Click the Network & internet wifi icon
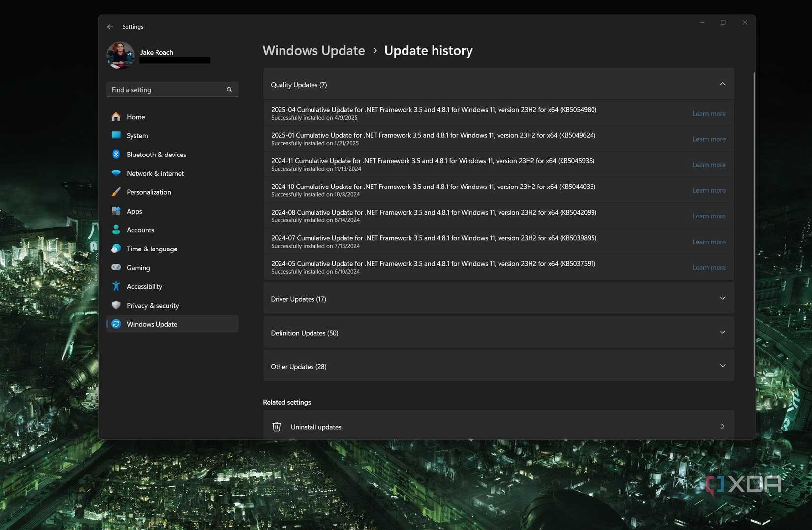 point(116,173)
